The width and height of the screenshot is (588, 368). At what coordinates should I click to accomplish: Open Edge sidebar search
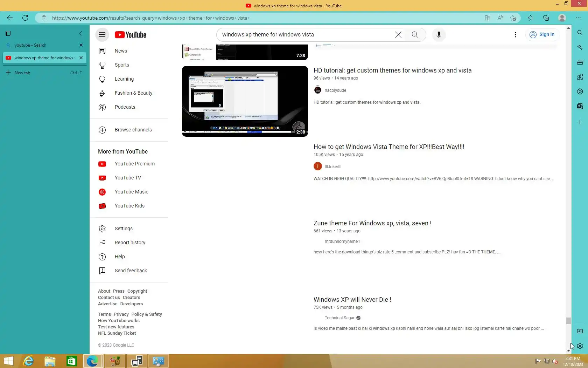[x=580, y=33]
